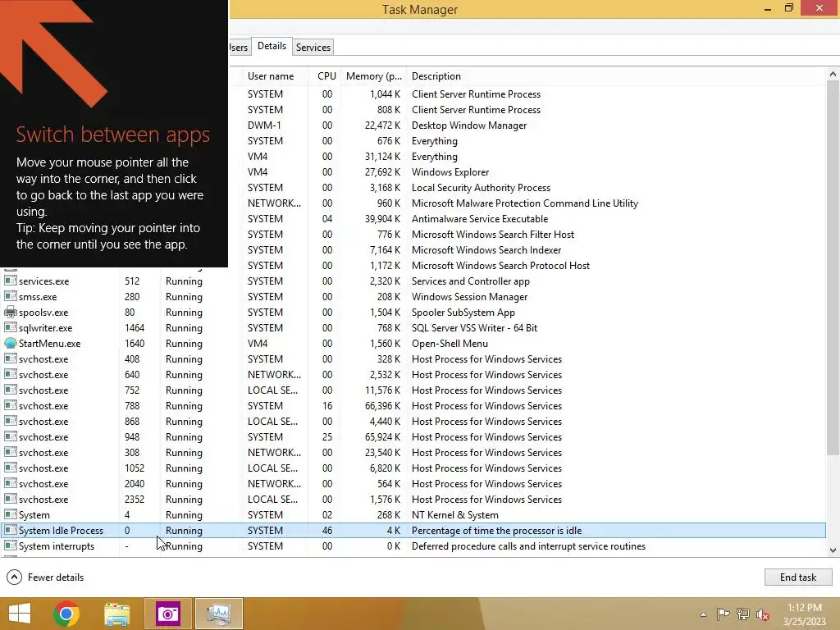Click the Open-Shell Menu description
The width and height of the screenshot is (840, 630).
point(450,344)
